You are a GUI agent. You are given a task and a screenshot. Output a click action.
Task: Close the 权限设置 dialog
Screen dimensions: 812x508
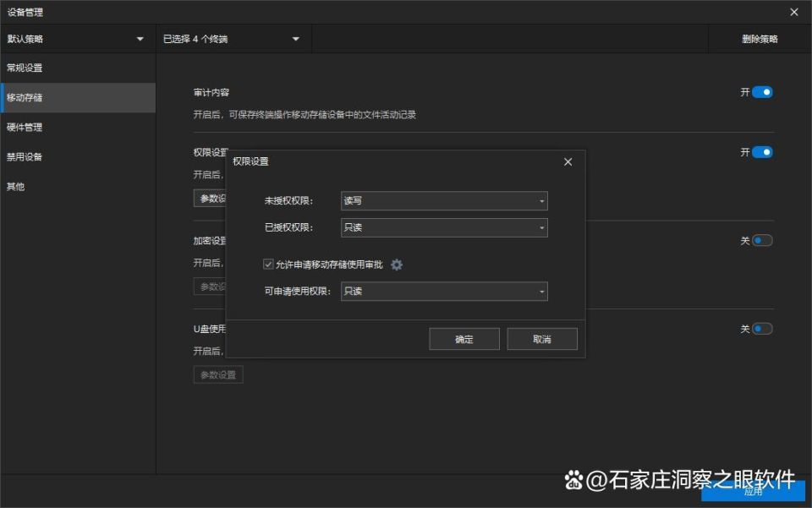coord(568,162)
